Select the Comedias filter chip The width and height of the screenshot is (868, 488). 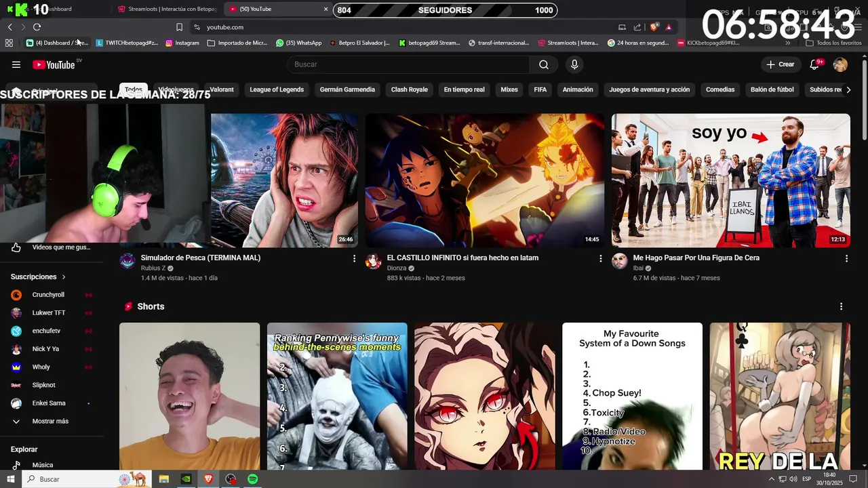pos(720,89)
